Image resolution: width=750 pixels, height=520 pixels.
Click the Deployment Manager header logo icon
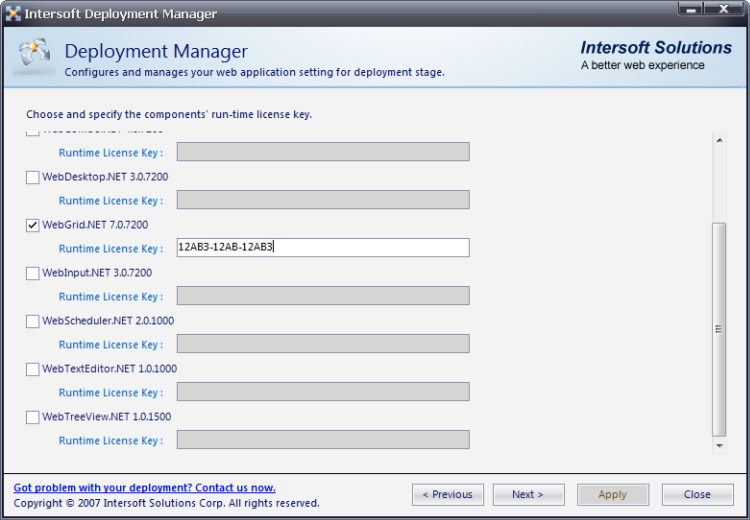pos(32,58)
